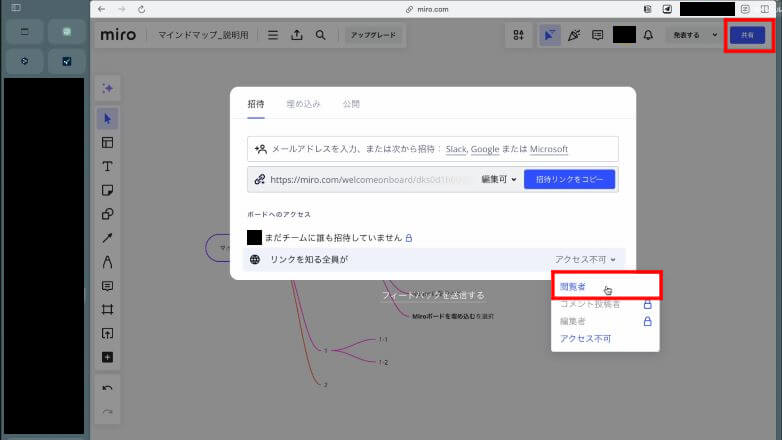Open the Upload tool in left toolbar
This screenshot has width=782, height=440.
tap(107, 333)
